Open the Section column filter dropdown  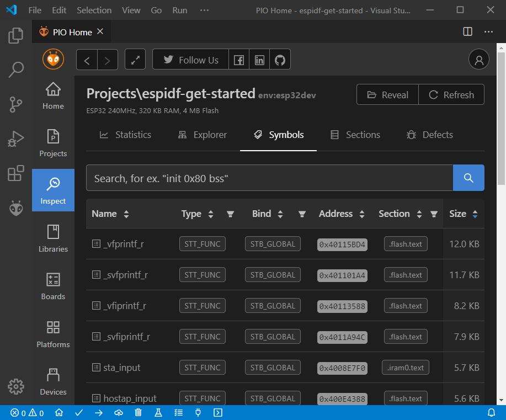[x=434, y=214]
